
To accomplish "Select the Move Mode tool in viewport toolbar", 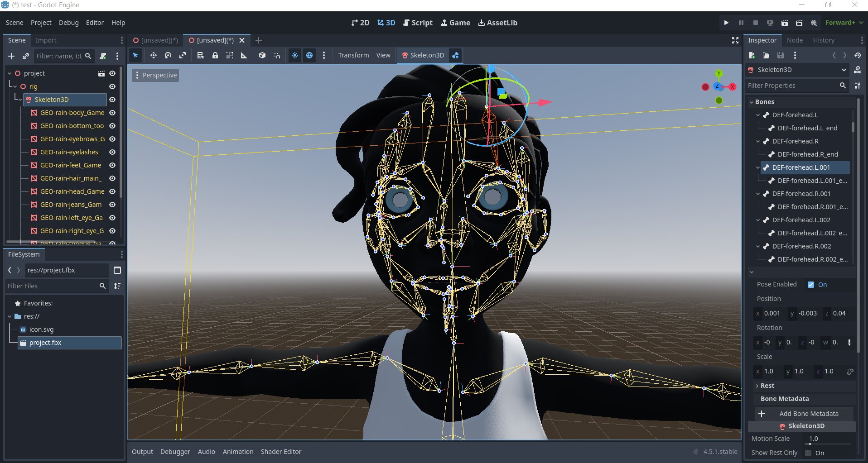I will click(x=154, y=55).
